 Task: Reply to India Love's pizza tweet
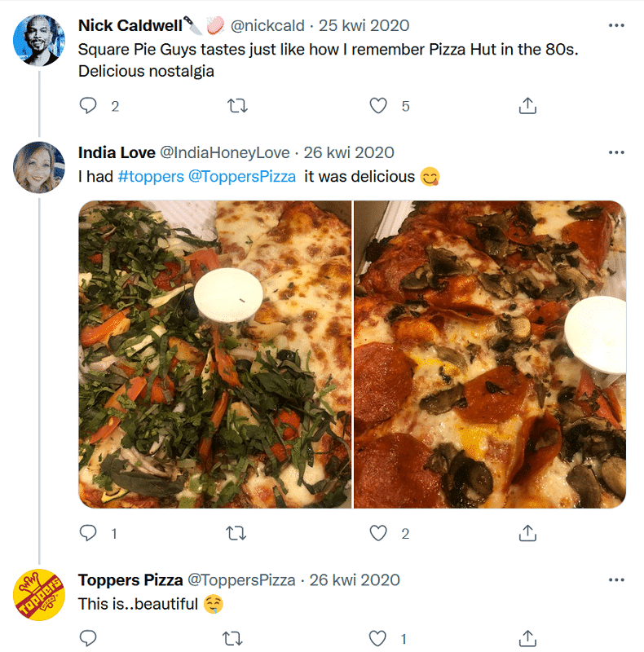point(88,533)
